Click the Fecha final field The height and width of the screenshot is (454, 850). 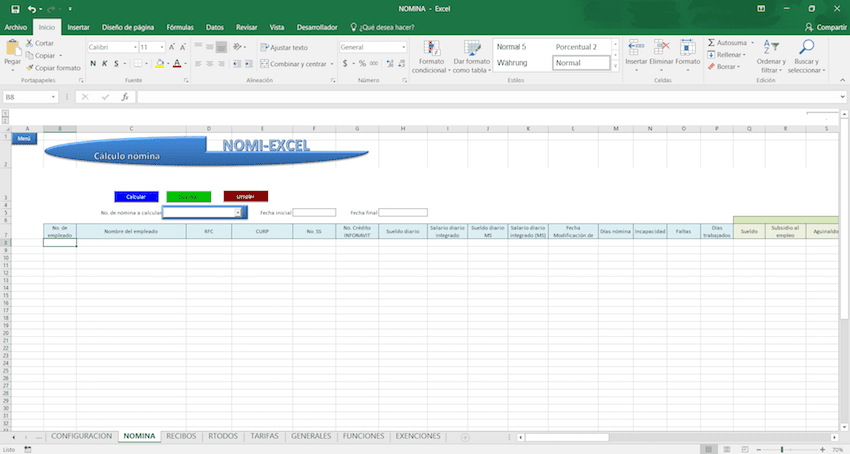[x=403, y=213]
